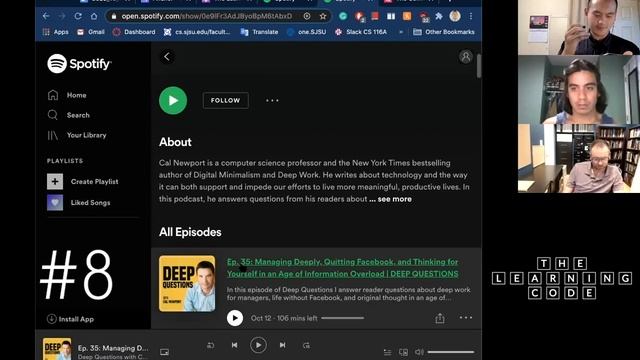Play episode 35 with its white play button
This screenshot has width=640, height=360.
click(x=235, y=318)
